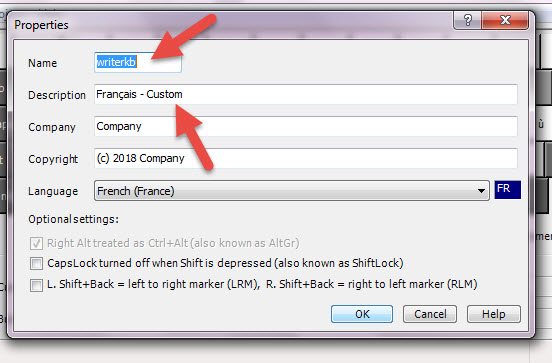Select the French (France) combo box
This screenshot has height=363, width=552.
[291, 191]
